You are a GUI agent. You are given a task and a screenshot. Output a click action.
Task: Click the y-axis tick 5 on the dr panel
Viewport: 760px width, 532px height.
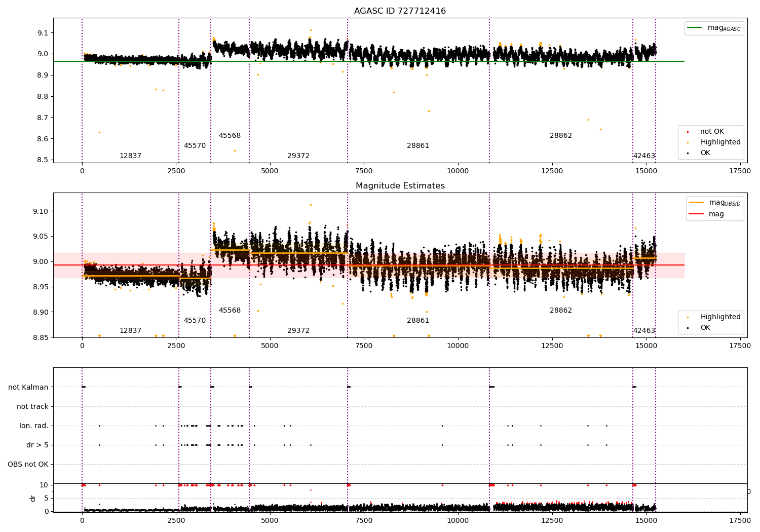tap(47, 499)
